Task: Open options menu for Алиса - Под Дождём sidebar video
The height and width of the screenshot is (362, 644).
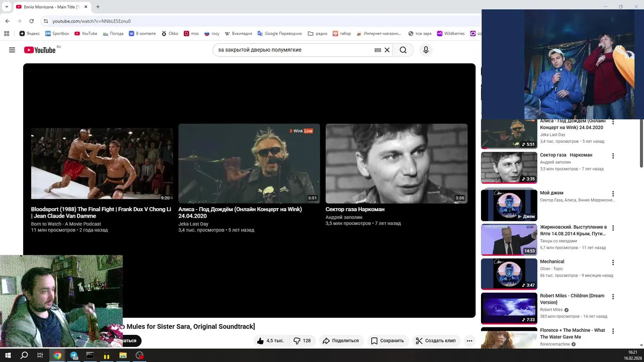Action: pyautogui.click(x=613, y=122)
